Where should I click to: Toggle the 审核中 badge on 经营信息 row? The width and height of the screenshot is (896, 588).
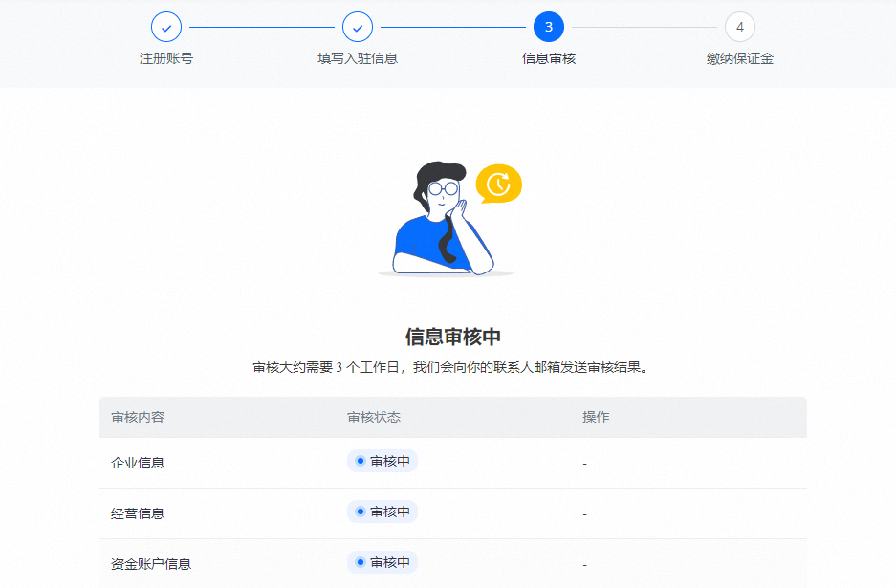(x=382, y=512)
